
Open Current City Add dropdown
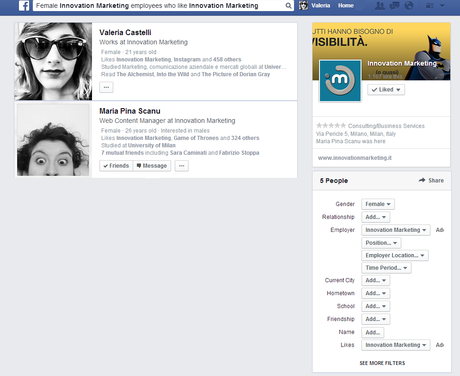tap(375, 280)
